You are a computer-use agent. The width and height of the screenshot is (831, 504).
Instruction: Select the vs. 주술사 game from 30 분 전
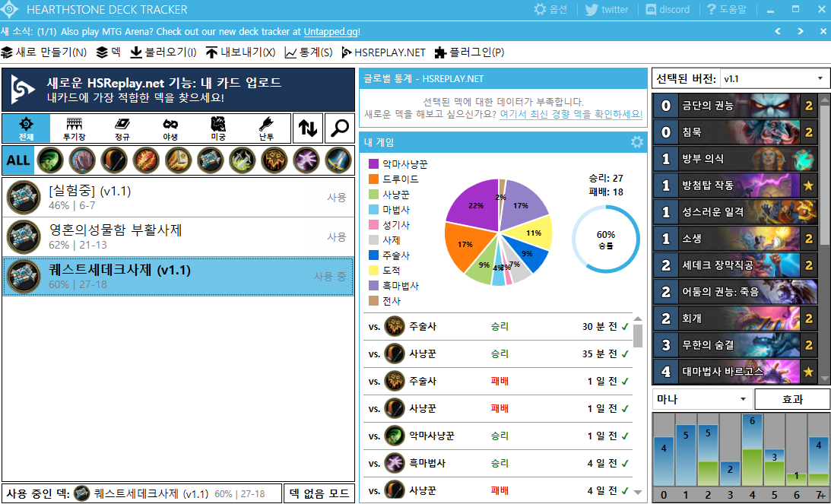(498, 326)
